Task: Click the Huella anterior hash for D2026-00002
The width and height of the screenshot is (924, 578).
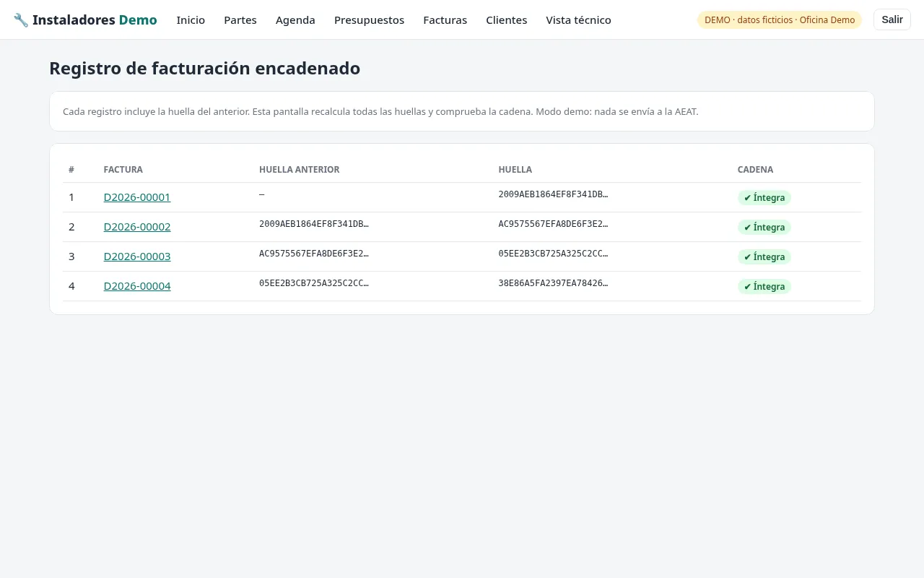Action: [314, 224]
